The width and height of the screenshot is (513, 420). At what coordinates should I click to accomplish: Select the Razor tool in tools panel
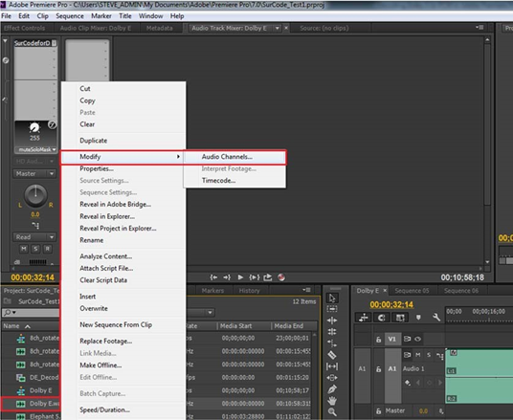tap(332, 355)
